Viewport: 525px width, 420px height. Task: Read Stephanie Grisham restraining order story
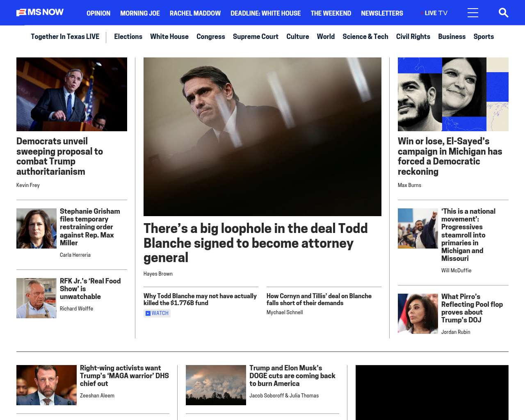tap(90, 227)
